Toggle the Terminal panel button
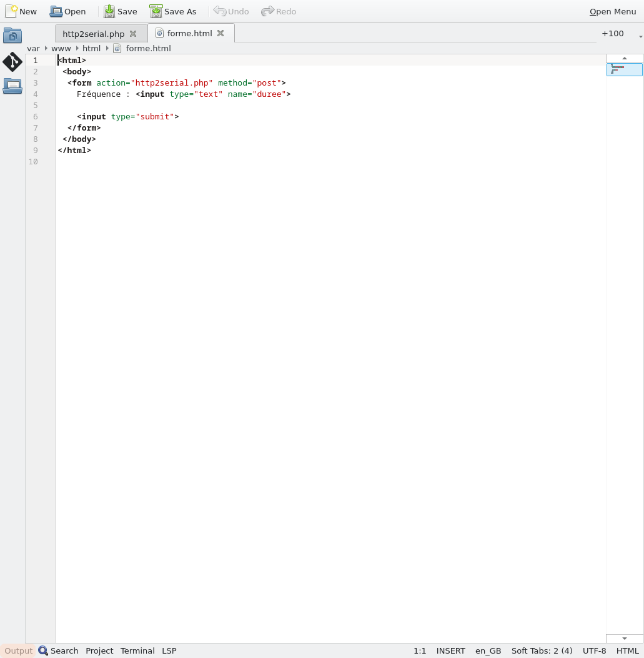The image size is (644, 658). [x=137, y=651]
